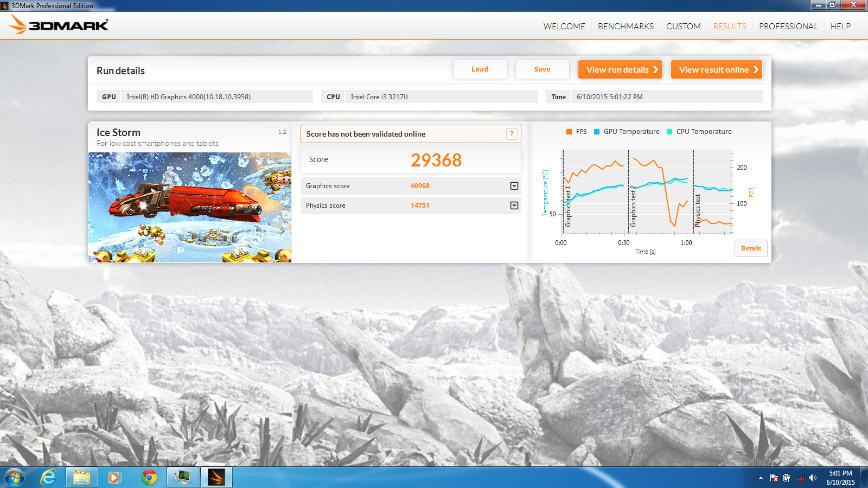This screenshot has height=488, width=868.
Task: Click the Ice Storm heading
Action: coord(118,132)
